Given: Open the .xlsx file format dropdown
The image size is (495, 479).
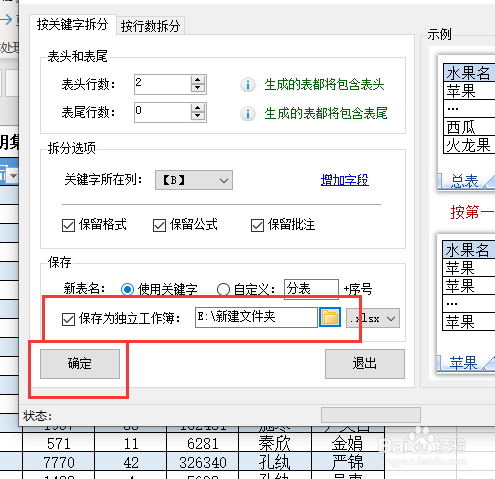Looking at the screenshot, I should [373, 318].
